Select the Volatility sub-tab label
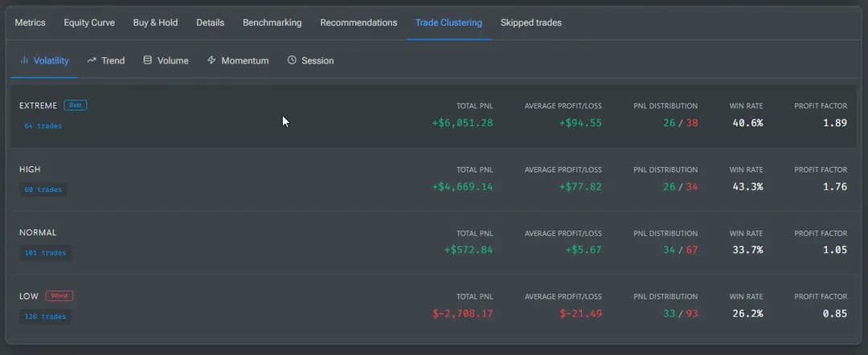This screenshot has width=868, height=355. coord(51,61)
